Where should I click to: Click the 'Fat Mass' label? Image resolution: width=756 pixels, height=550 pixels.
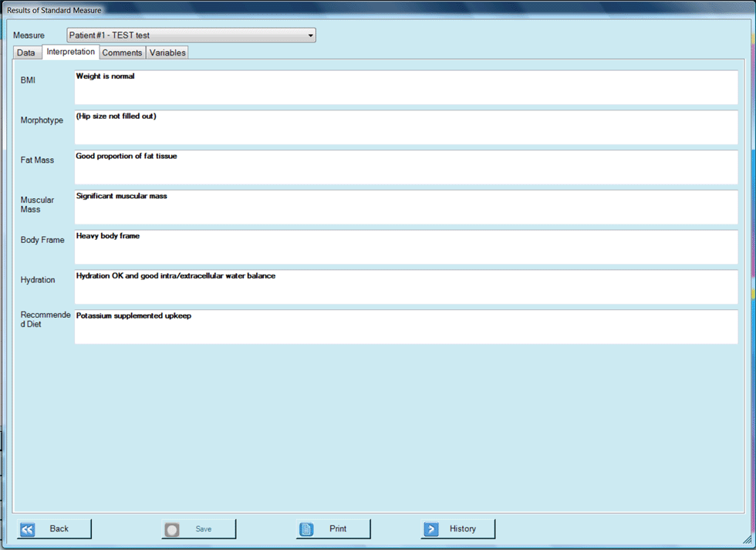coord(37,160)
